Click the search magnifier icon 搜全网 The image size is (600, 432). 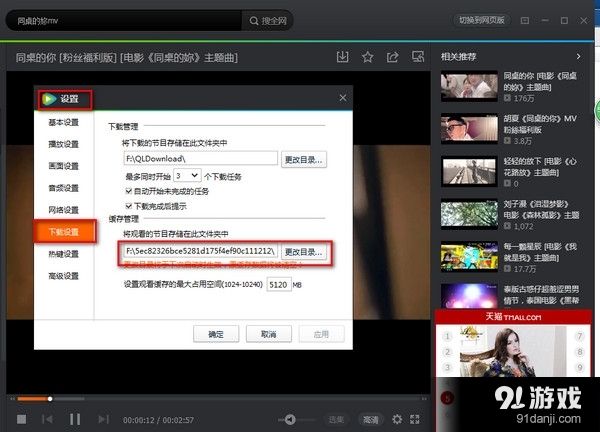(254, 21)
